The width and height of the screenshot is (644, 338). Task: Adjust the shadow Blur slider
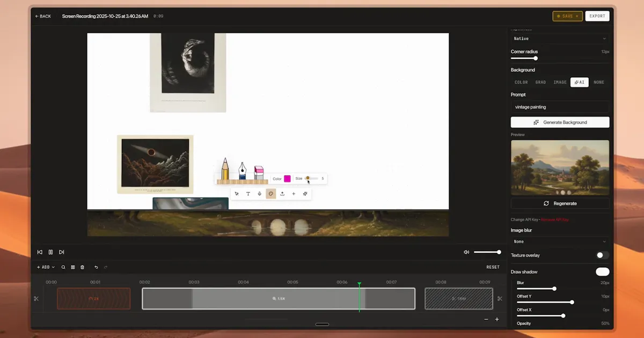pos(536,289)
